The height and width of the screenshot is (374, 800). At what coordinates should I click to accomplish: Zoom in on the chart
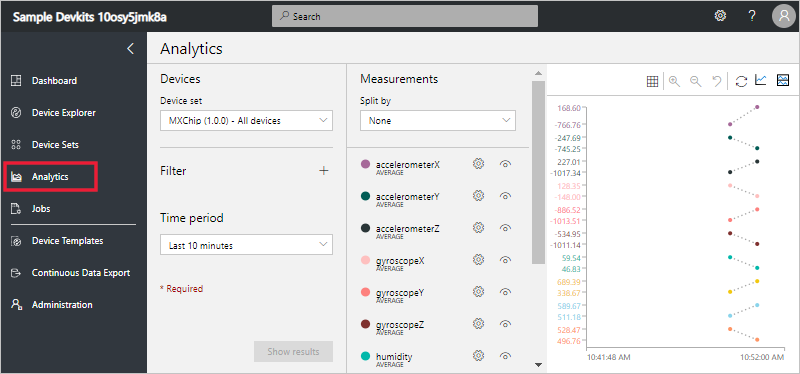click(674, 81)
